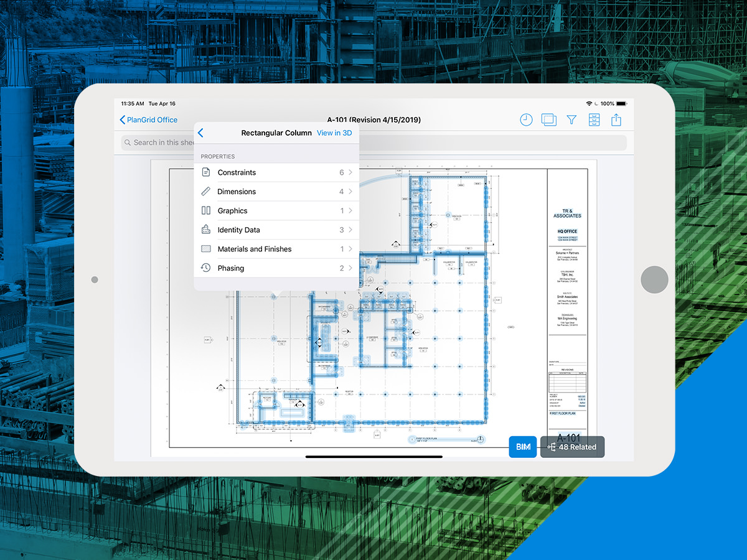
Task: Expand Graphics using its right chevron
Action: point(351,211)
